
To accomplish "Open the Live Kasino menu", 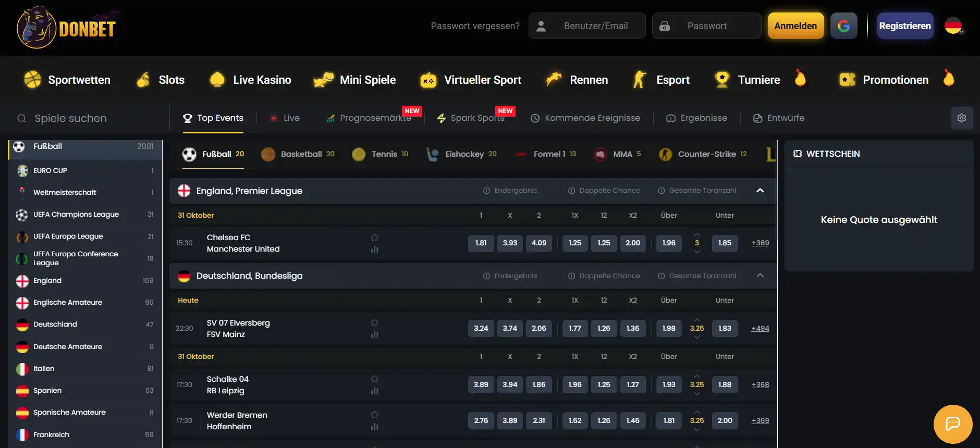I will (250, 80).
